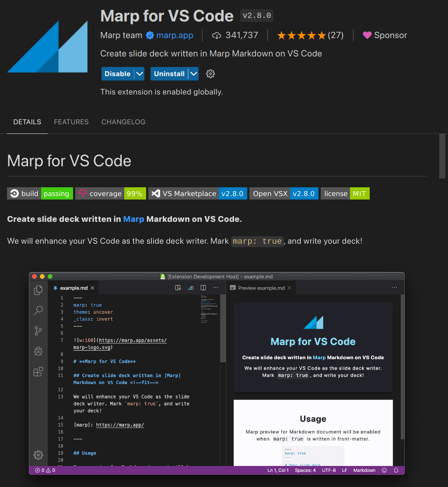This screenshot has height=487, width=448.
Task: Expand the Uninstall button dropdown arrow
Action: click(x=193, y=74)
